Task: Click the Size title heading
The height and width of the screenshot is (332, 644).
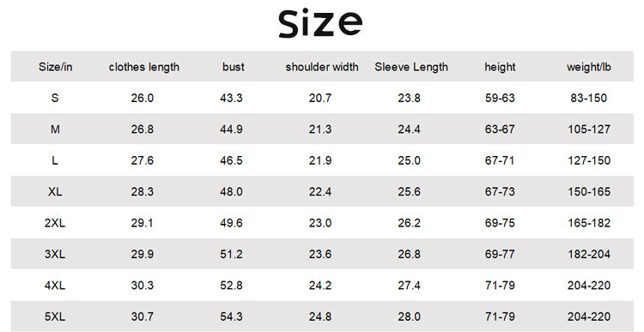Action: pos(320,23)
